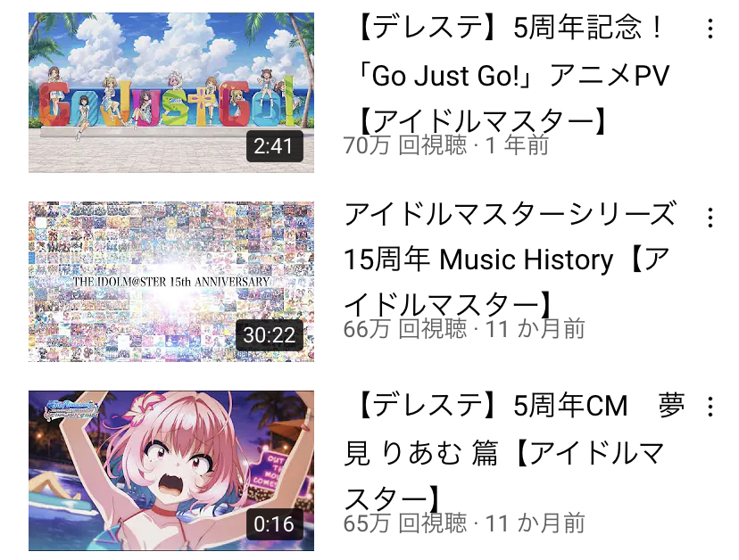Select the 15周年 Music History title line
This screenshot has width=739, height=560.
click(x=507, y=259)
